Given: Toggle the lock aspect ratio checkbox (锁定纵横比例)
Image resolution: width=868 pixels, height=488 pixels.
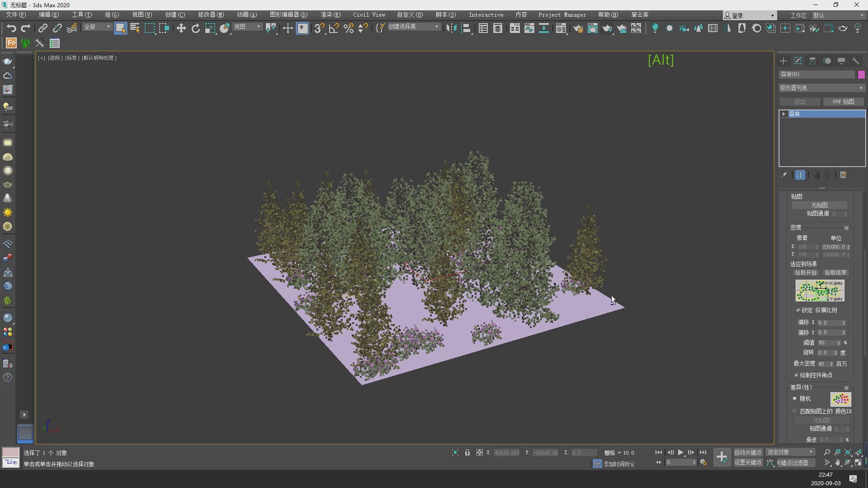Looking at the screenshot, I should pos(798,310).
